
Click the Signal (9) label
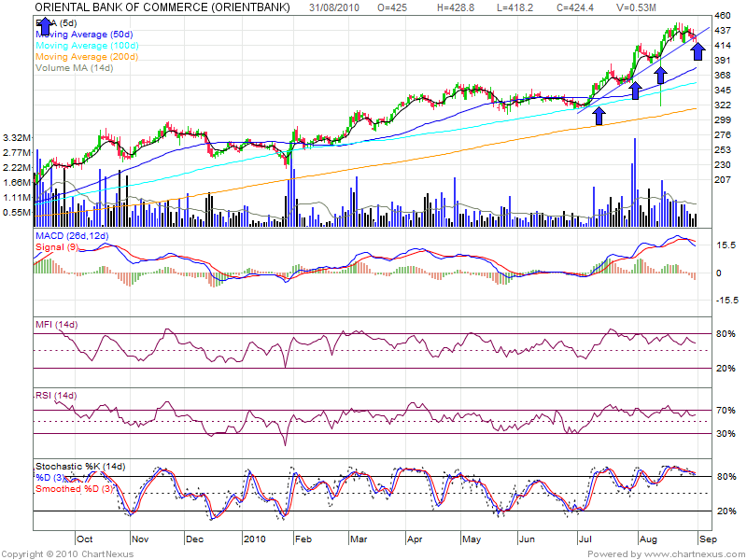pos(58,248)
